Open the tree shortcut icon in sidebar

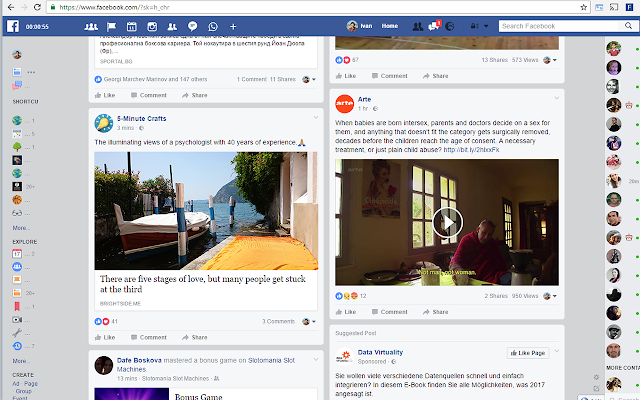pyautogui.click(x=17, y=147)
